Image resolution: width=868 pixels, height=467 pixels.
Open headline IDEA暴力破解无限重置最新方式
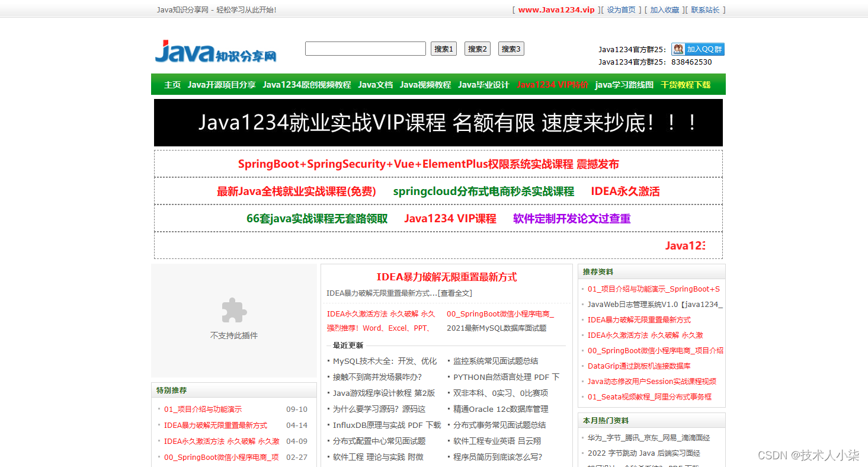447,277
